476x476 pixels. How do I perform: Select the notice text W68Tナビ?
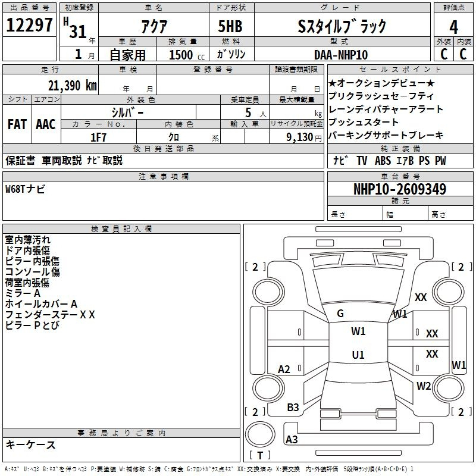[x=25, y=189]
